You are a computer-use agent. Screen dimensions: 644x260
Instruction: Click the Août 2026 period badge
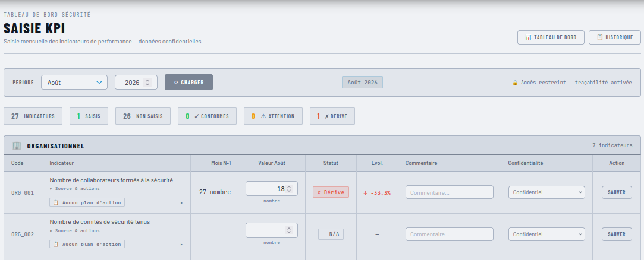click(362, 82)
